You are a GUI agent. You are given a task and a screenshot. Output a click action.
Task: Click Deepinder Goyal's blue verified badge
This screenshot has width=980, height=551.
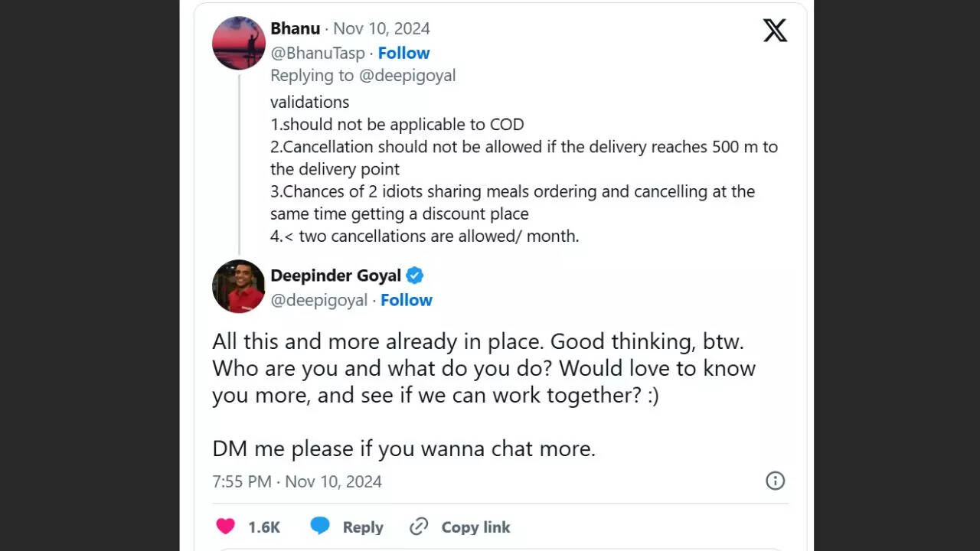point(415,275)
